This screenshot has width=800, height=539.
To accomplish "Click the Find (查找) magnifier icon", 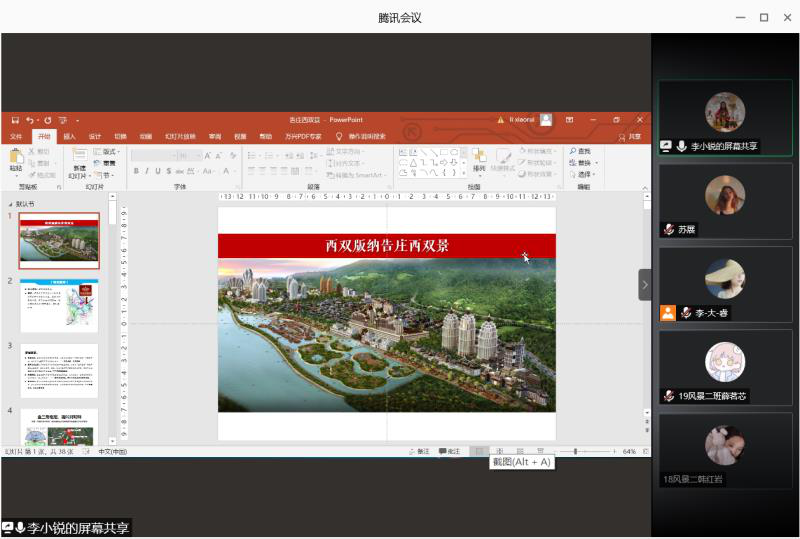I will (574, 151).
